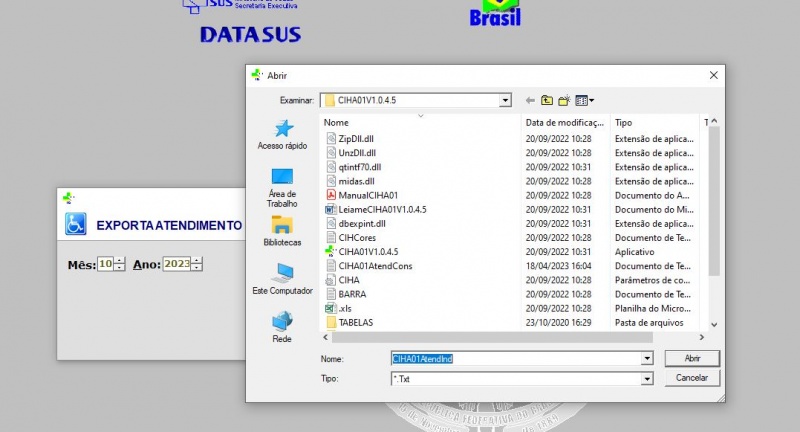Sort by Data de modificação column
This screenshot has width=800, height=432.
pyautogui.click(x=565, y=122)
